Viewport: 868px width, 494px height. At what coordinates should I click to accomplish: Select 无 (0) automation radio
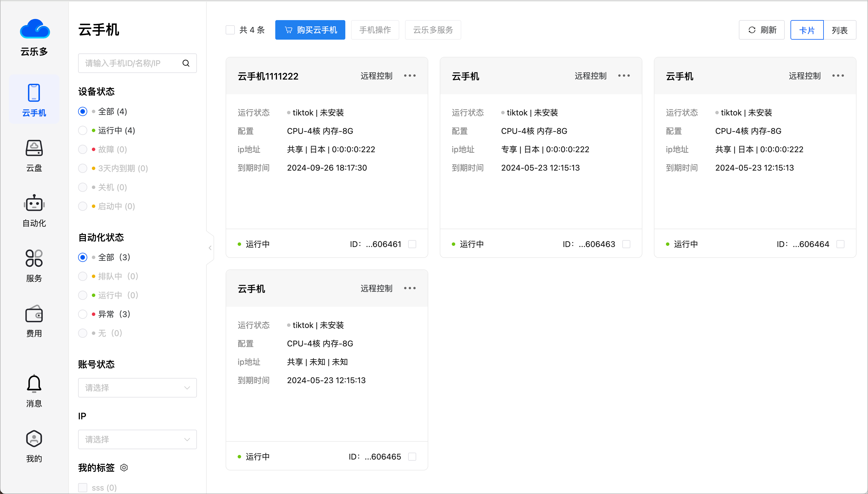83,333
